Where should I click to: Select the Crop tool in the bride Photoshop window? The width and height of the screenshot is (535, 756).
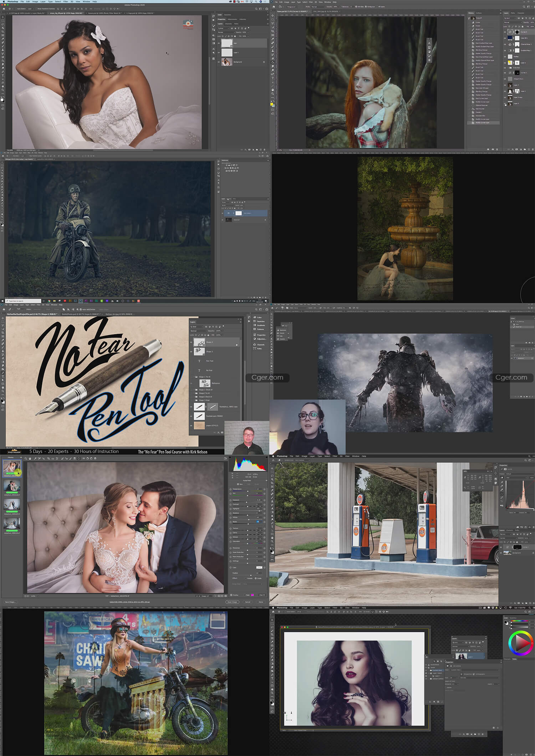pyautogui.click(x=3, y=32)
